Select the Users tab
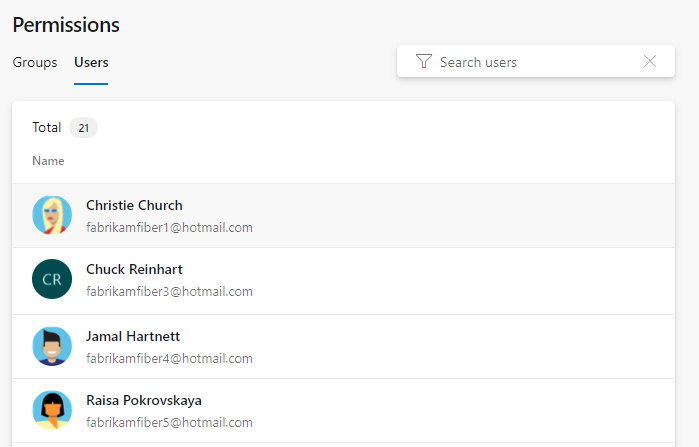This screenshot has height=447, width=699. tap(91, 62)
